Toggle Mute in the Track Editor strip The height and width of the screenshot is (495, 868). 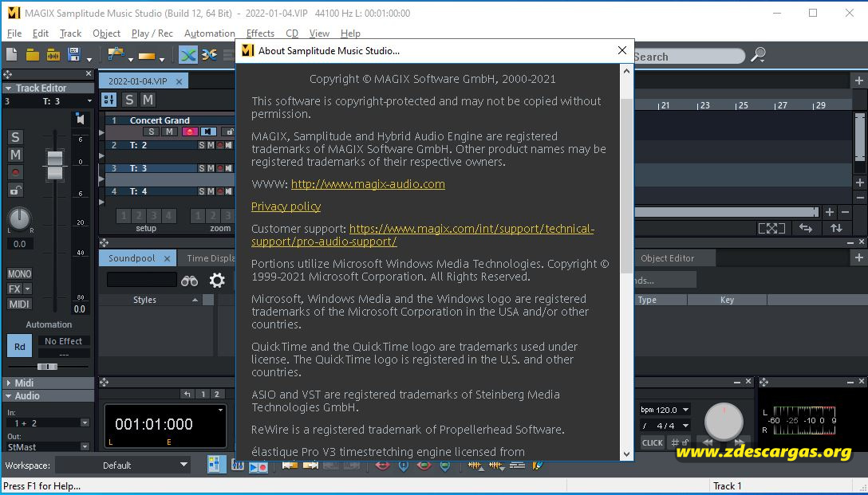15,155
